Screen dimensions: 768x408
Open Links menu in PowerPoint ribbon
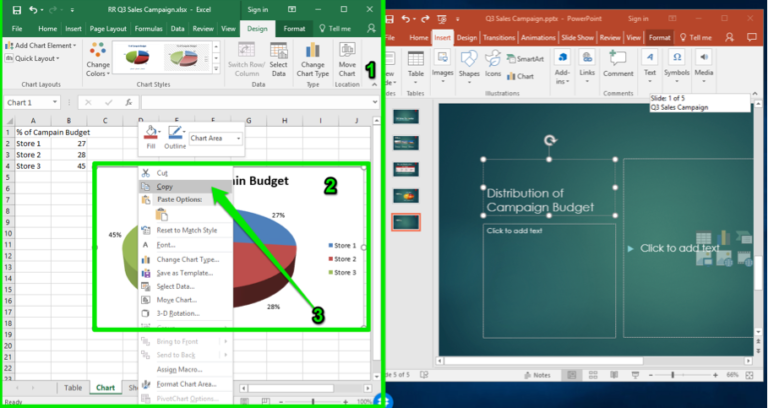[587, 67]
